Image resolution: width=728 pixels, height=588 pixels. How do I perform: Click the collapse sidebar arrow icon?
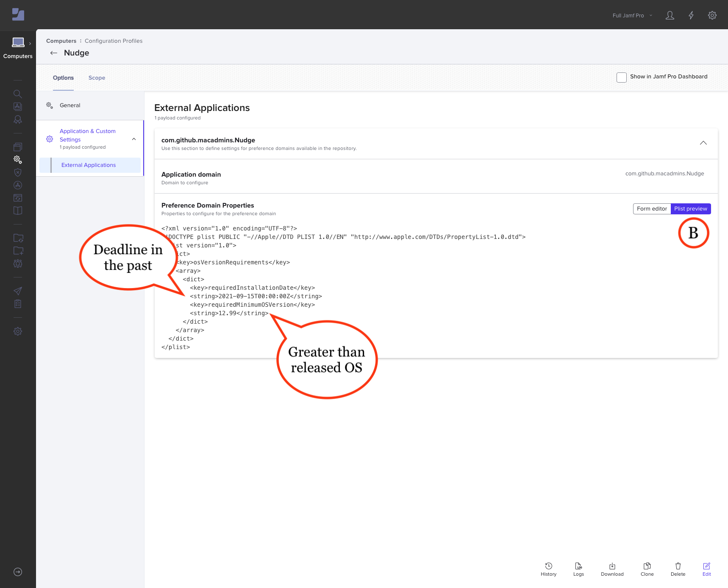[x=18, y=572]
